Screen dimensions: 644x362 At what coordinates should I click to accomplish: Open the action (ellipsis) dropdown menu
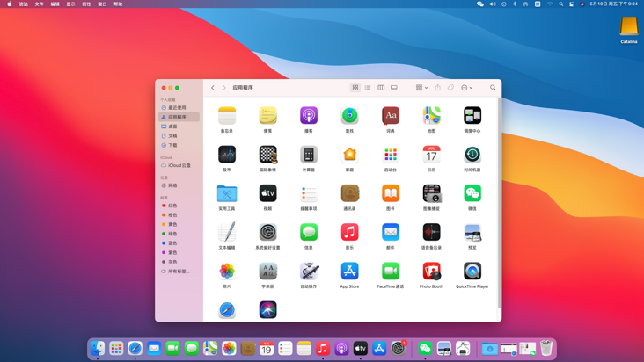point(466,88)
